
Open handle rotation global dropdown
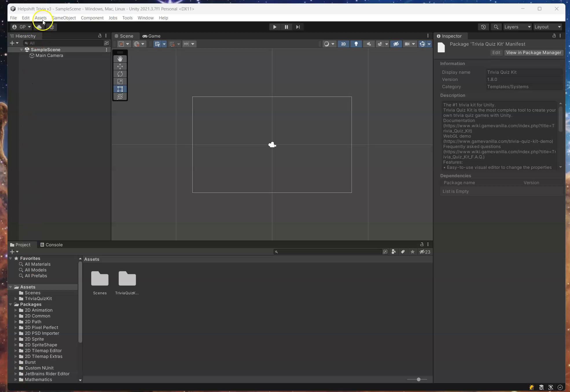[x=139, y=44]
